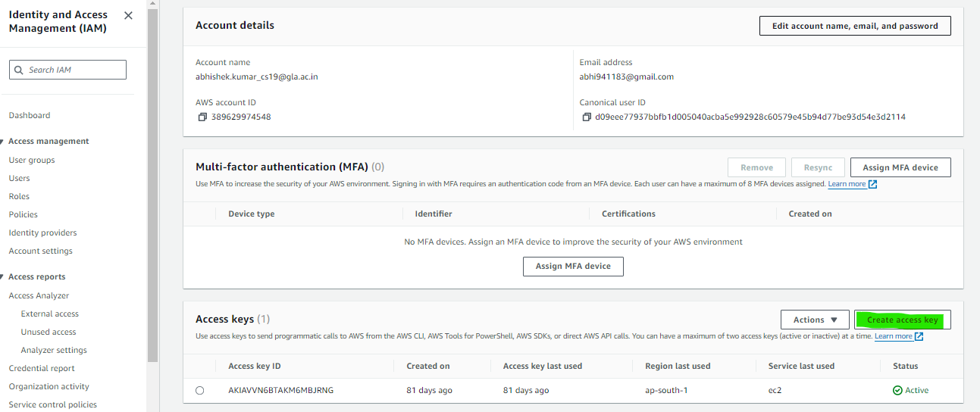Click the email address abhi941183@gmail.com

(627, 77)
